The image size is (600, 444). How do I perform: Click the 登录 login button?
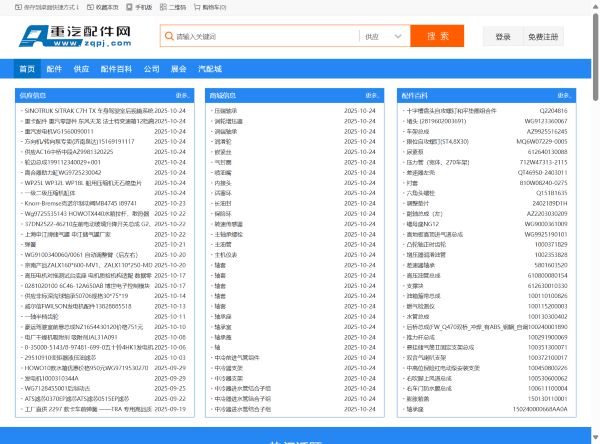pos(502,37)
